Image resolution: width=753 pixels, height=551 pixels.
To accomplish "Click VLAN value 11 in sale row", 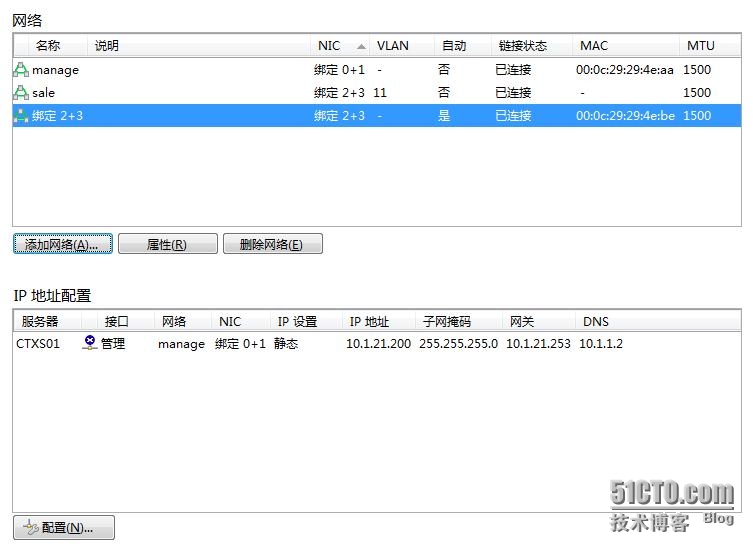I will (380, 93).
